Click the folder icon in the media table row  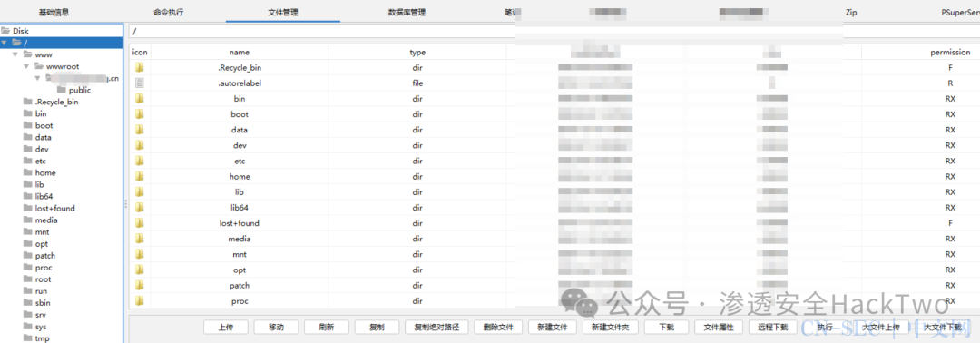click(x=140, y=239)
